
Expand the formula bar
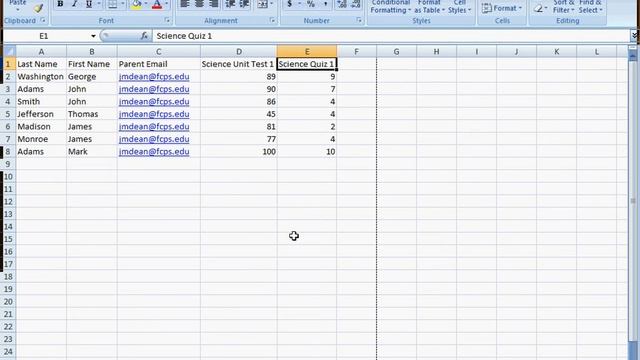[634, 36]
